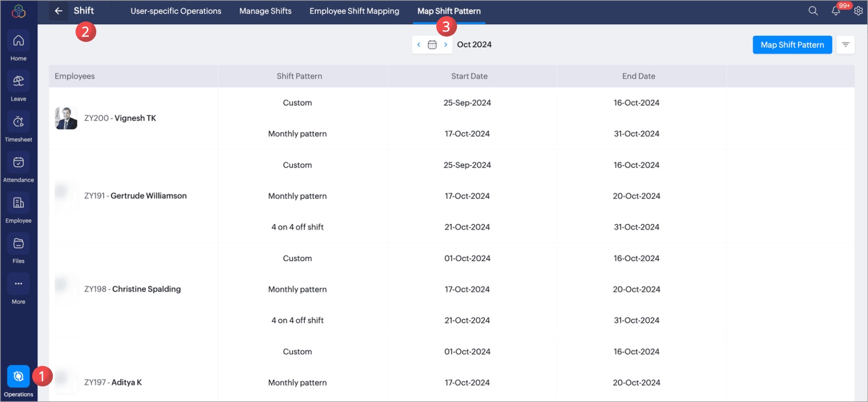Click Aditya K's Monthly pattern entry
The image size is (868, 402).
(x=298, y=382)
